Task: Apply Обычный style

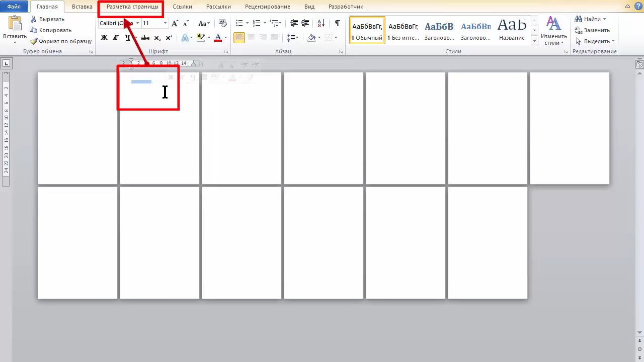Action: point(367,30)
